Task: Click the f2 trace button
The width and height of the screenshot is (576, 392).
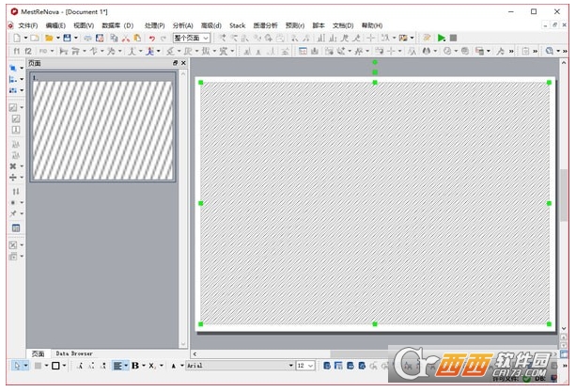Action: click(x=28, y=51)
